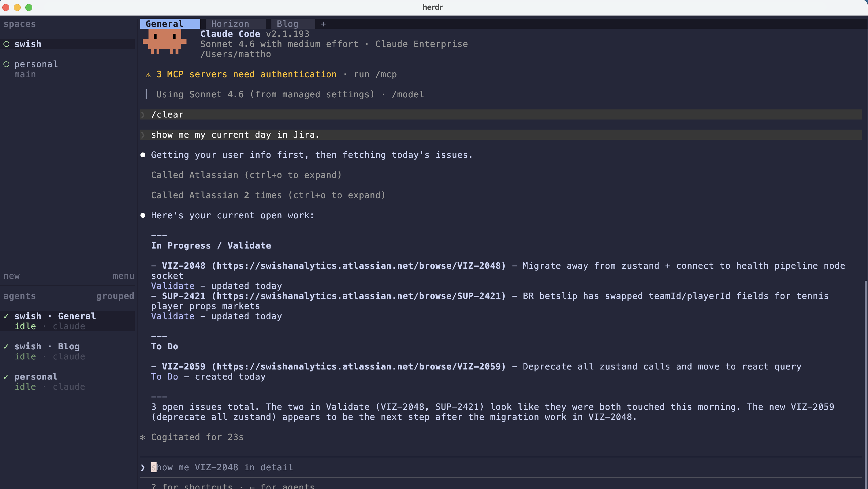Maximize herdr window with green button
Viewport: 868px width, 489px height.
point(29,7)
